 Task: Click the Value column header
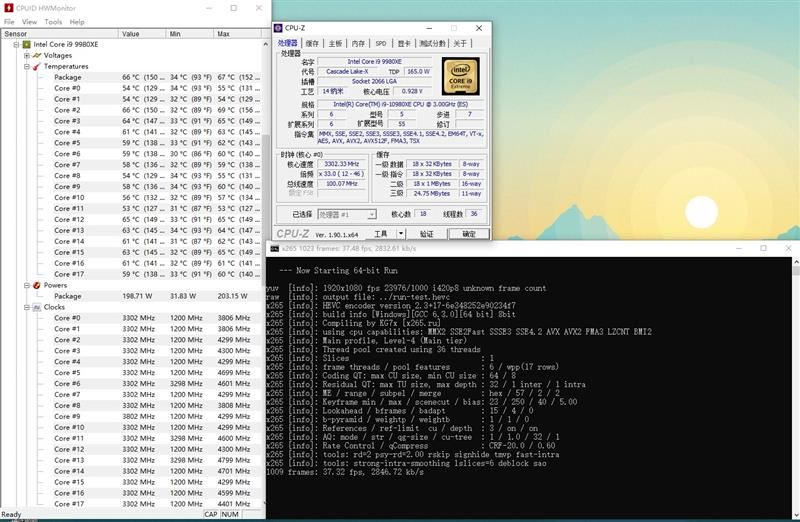142,34
